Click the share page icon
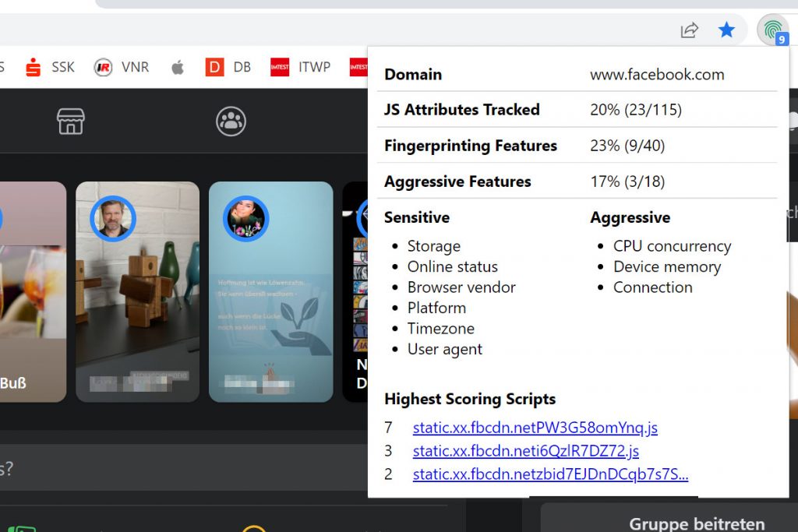This screenshot has height=532, width=798. click(690, 30)
